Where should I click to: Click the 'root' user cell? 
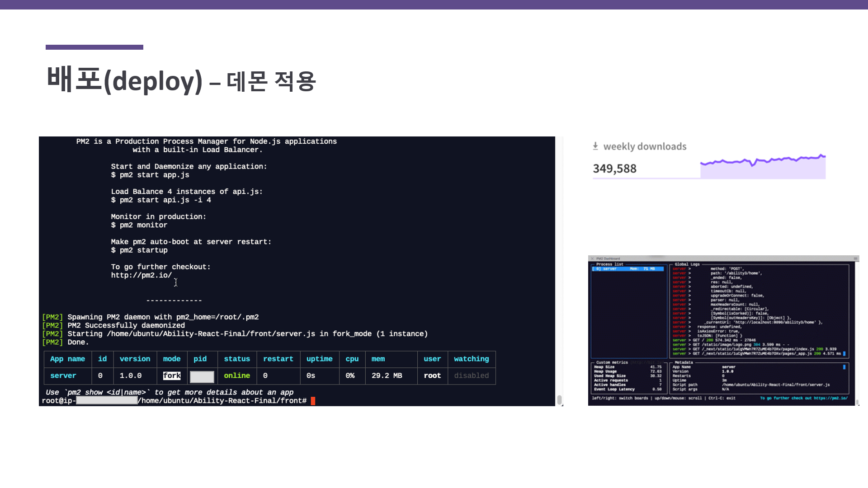click(432, 375)
